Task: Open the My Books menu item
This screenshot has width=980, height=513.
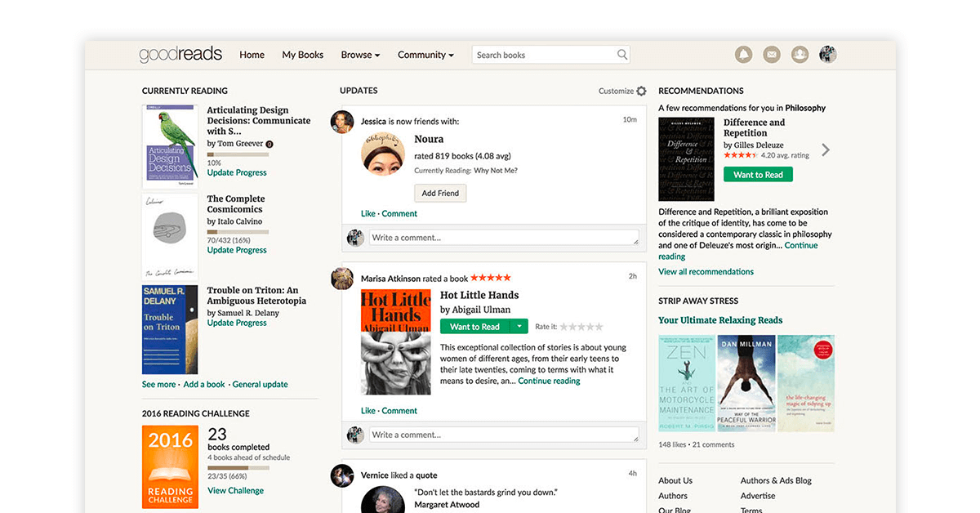Action: (x=303, y=55)
